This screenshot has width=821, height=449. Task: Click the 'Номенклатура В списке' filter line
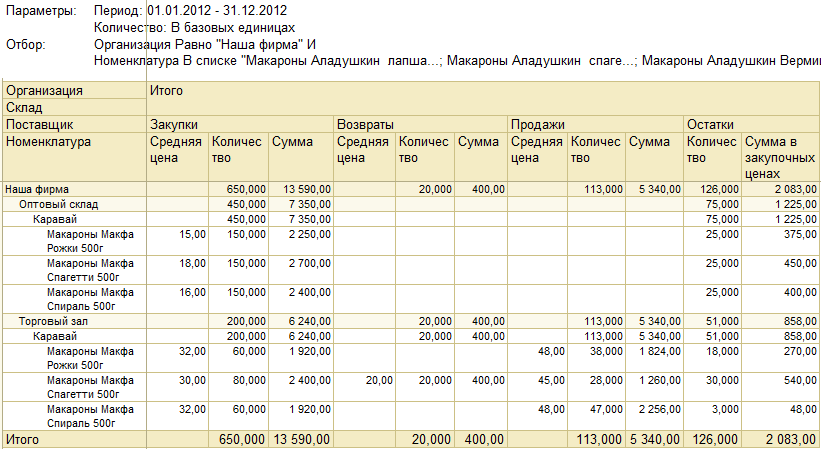(x=457, y=61)
